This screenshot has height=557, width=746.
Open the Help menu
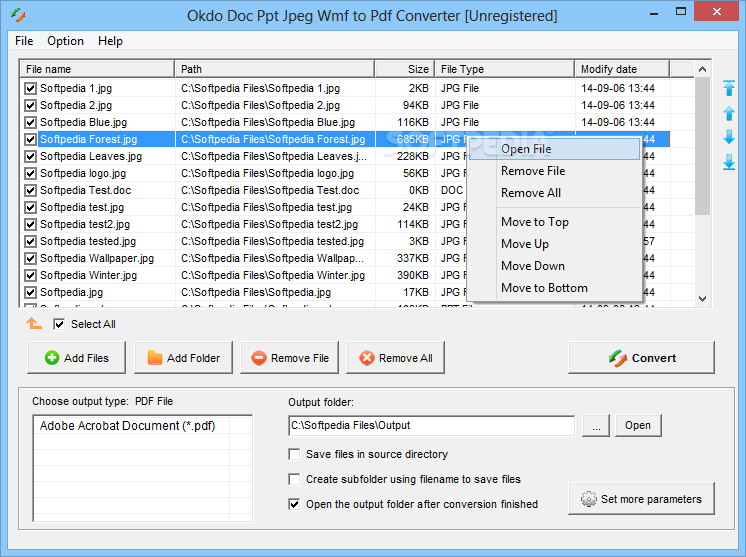110,41
